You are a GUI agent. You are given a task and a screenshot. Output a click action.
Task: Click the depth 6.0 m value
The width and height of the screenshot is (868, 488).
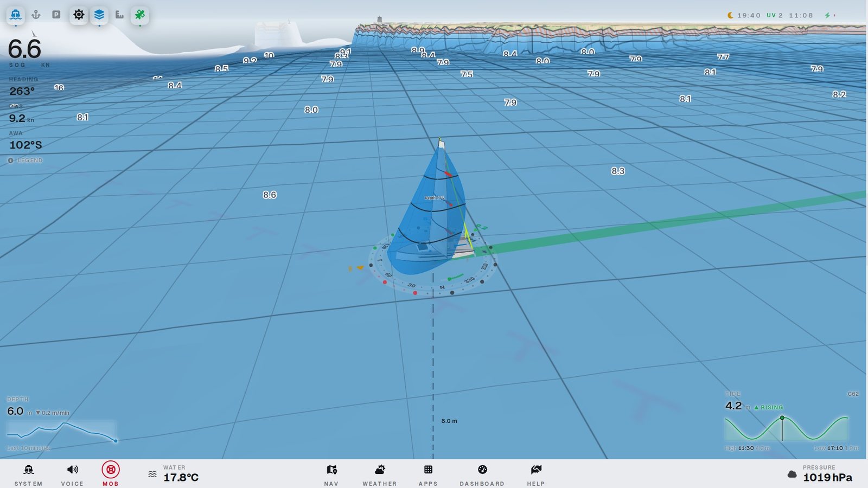point(20,412)
